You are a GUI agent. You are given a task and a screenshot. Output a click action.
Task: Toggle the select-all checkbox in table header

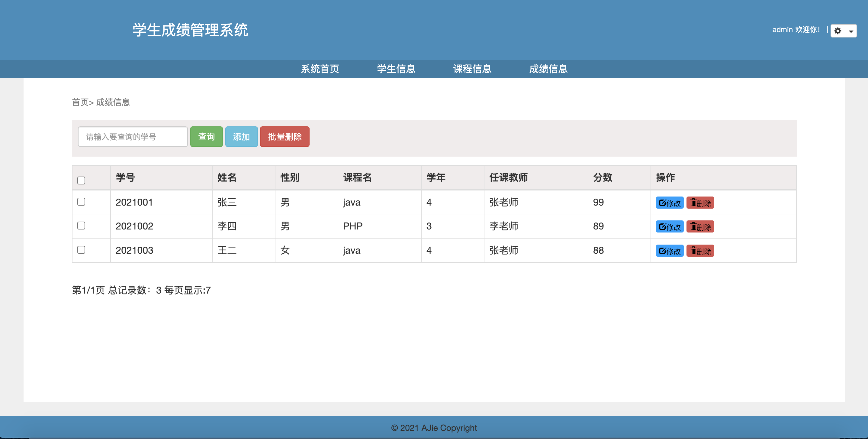point(81,180)
